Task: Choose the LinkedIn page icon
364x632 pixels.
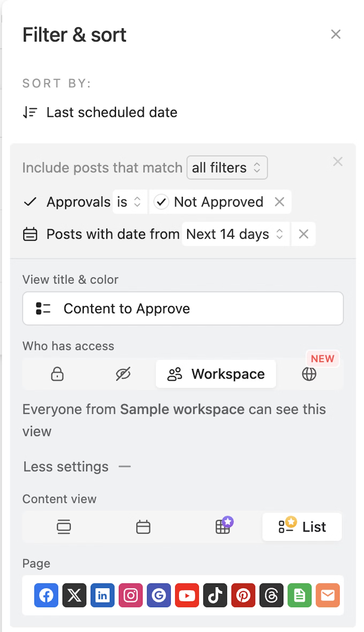Action: [103, 595]
